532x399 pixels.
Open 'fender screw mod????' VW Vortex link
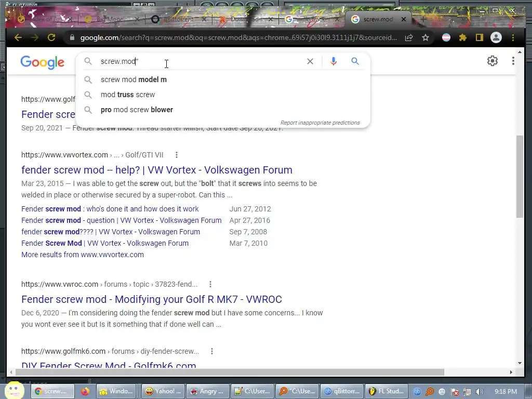point(111,232)
